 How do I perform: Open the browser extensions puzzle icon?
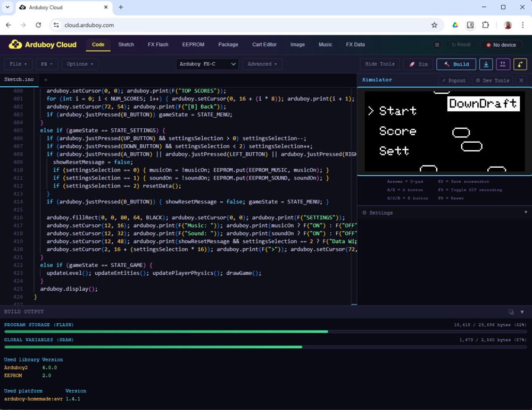pyautogui.click(x=486, y=25)
